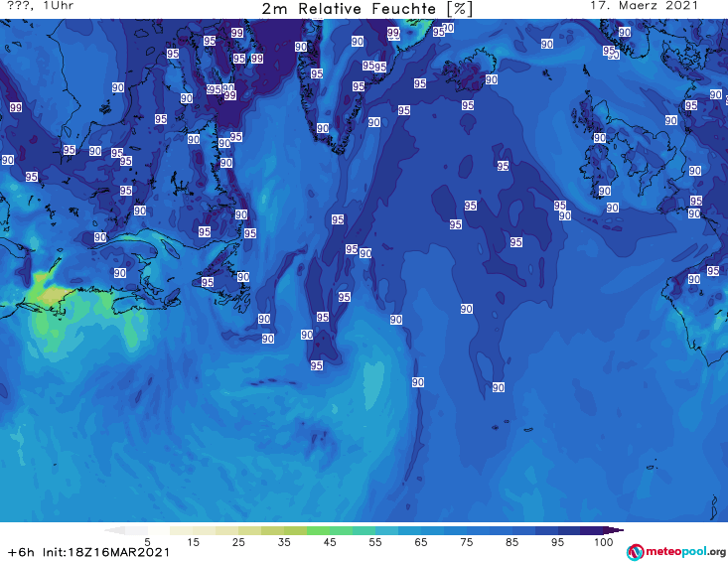This screenshot has height=562, width=728.
Task: Click the '75' legend value
Action: click(x=467, y=542)
